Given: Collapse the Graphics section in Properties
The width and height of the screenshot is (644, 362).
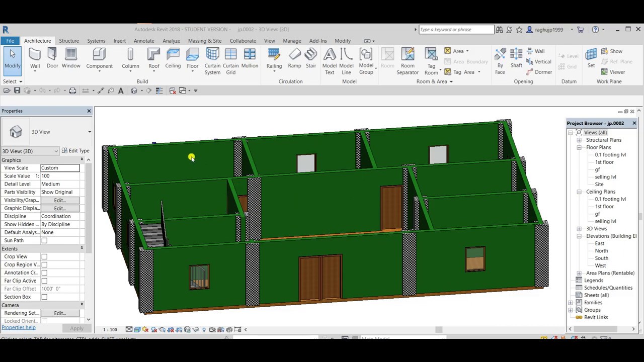Looking at the screenshot, I should [x=82, y=160].
